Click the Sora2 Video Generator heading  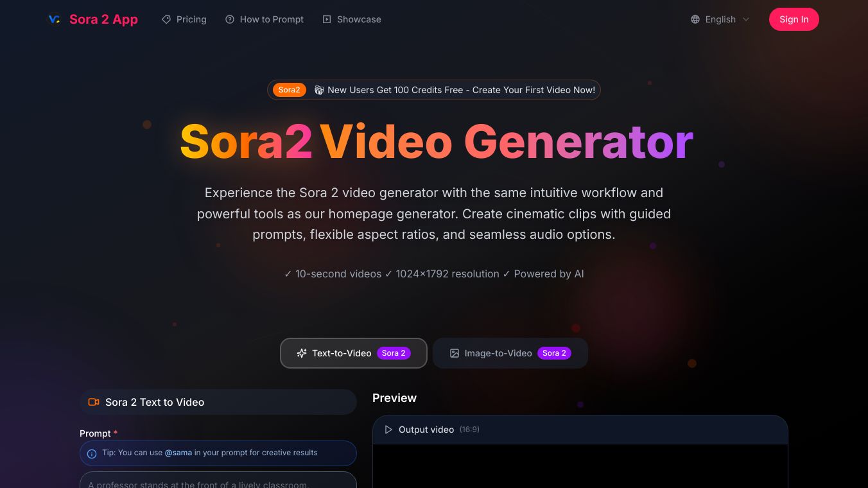tap(437, 142)
